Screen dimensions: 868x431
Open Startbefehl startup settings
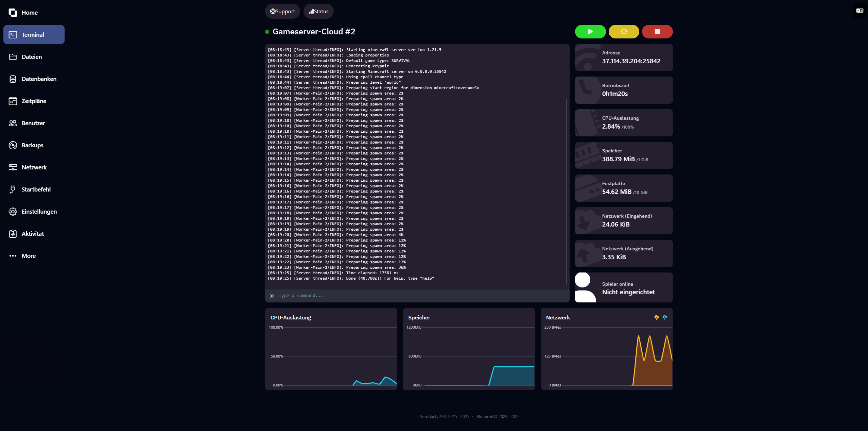coord(36,189)
